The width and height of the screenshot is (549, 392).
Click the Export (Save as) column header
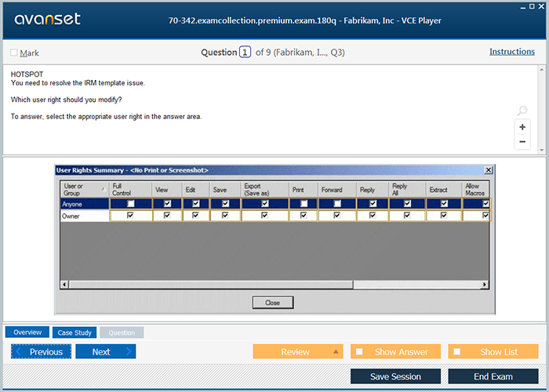264,190
